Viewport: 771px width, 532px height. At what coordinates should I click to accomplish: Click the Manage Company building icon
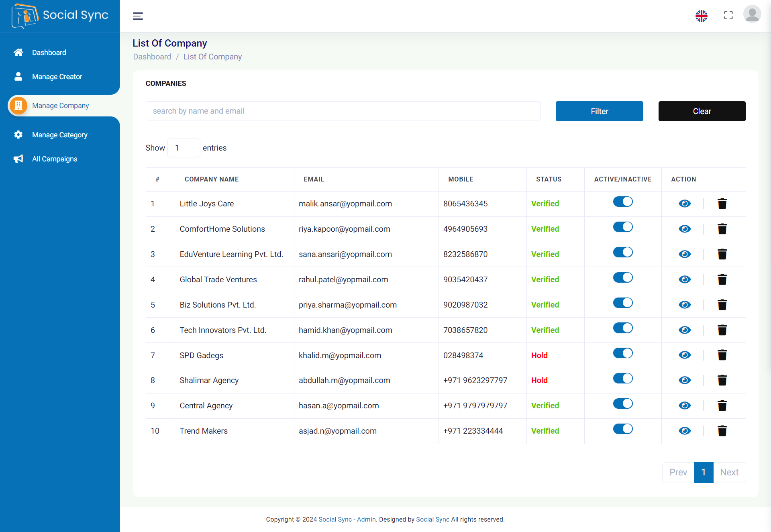tap(18, 105)
